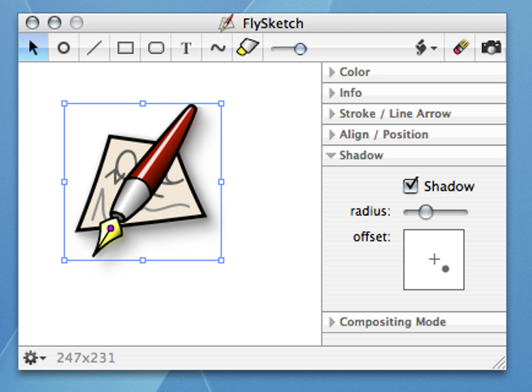Select the rectangle tool
The height and width of the screenshot is (392, 532).
coord(125,48)
